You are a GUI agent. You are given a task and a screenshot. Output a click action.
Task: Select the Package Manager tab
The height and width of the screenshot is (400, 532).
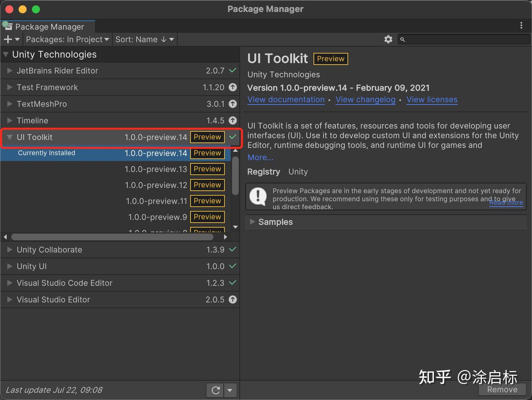(49, 27)
